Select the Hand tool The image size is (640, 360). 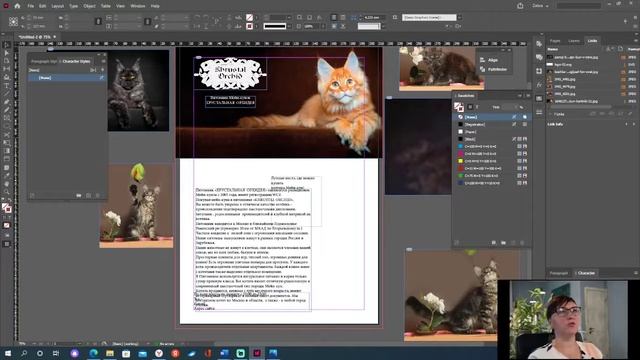tap(7, 184)
